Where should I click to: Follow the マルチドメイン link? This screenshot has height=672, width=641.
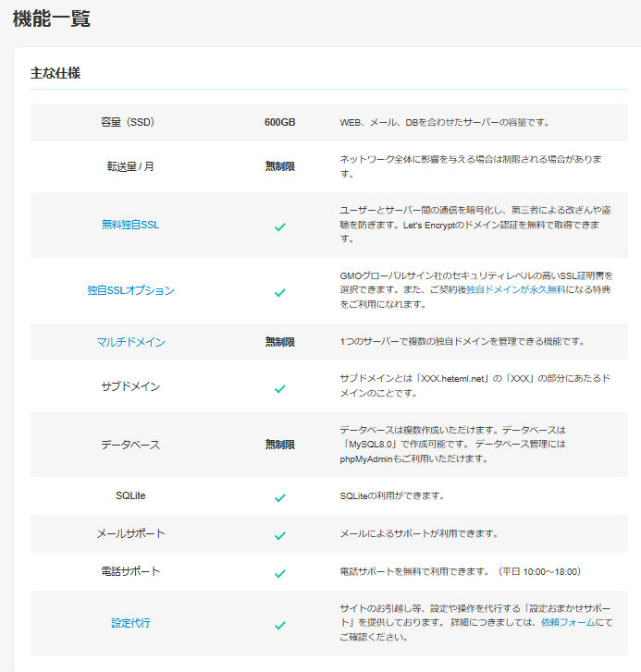point(130,342)
